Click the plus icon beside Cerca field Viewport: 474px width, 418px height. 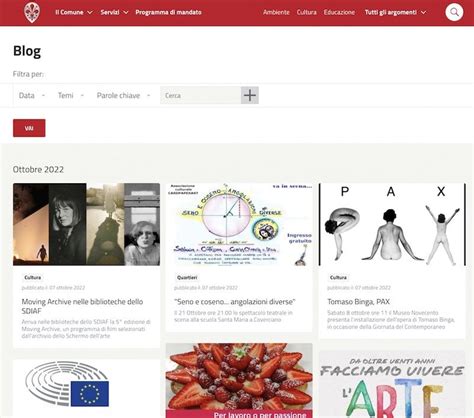point(250,95)
